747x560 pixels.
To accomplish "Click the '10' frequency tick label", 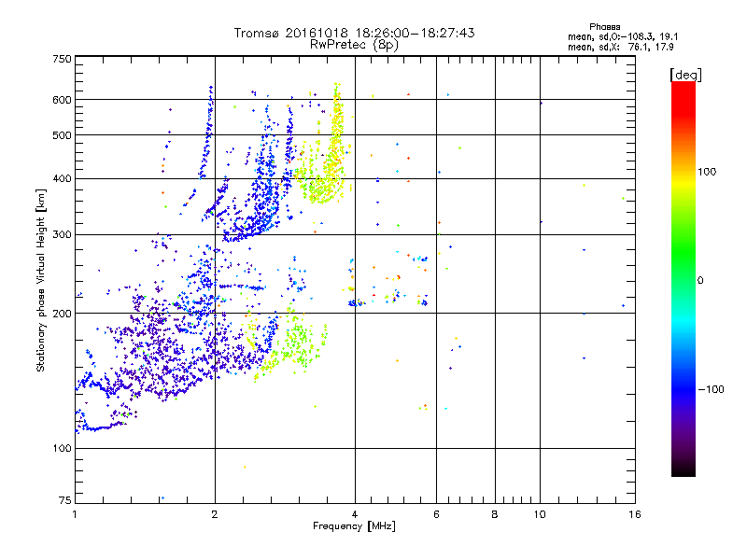I will pos(540,514).
